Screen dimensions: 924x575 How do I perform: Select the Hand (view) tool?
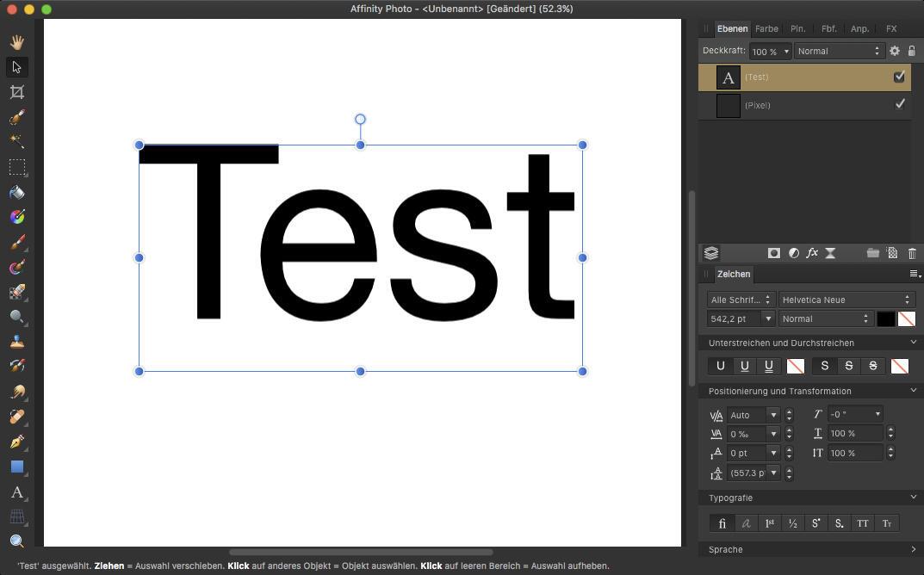click(16, 42)
